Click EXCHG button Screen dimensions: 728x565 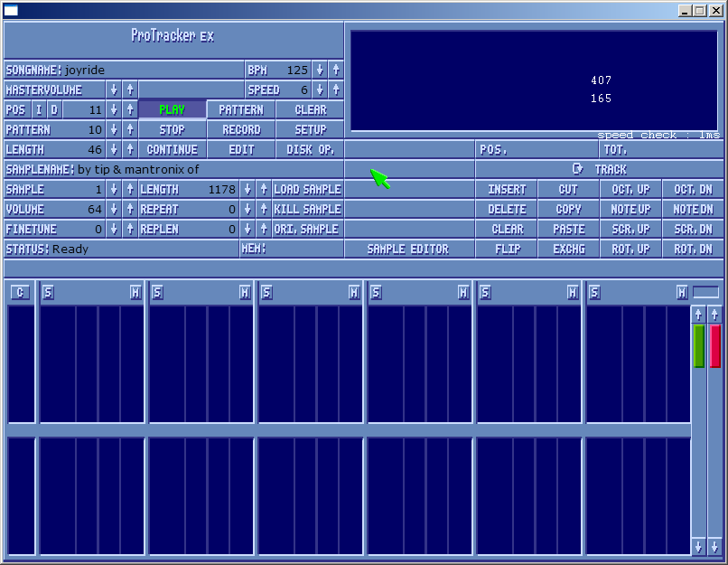tap(568, 249)
